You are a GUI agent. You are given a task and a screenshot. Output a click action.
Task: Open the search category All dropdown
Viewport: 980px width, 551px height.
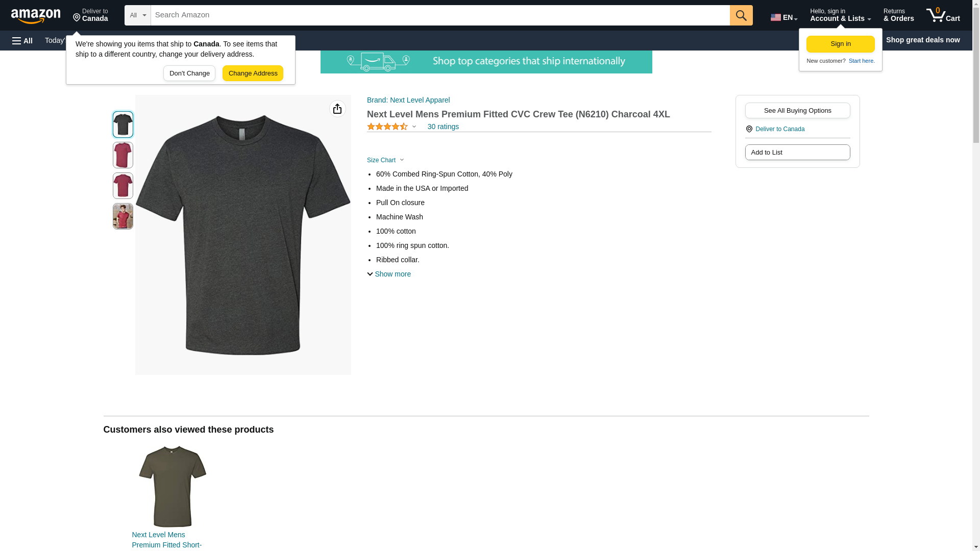tap(137, 15)
